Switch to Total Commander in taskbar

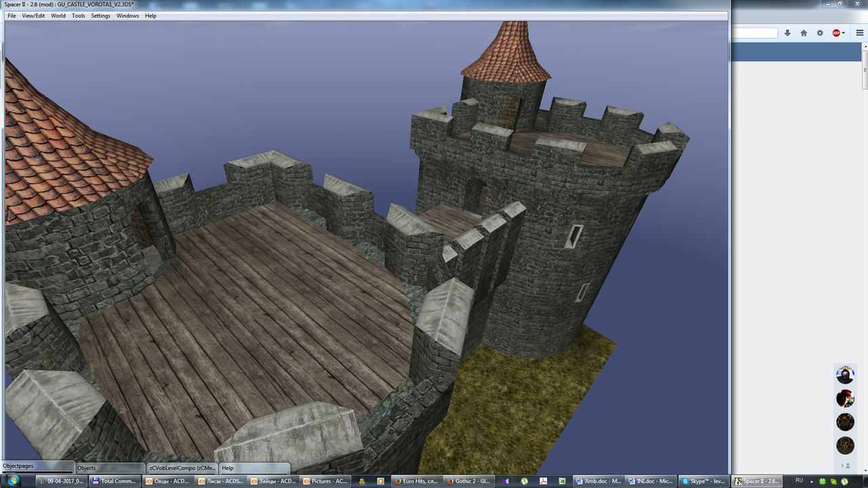tap(115, 481)
